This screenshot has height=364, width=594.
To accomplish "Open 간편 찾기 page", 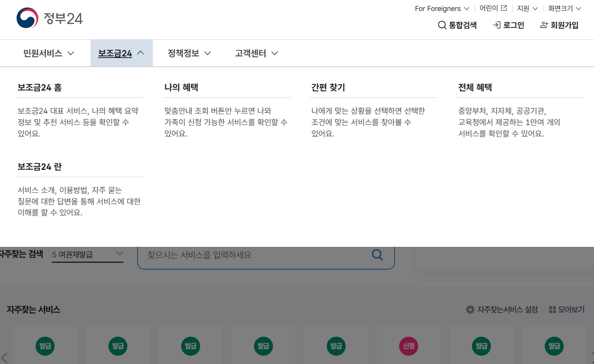I will pos(328,88).
